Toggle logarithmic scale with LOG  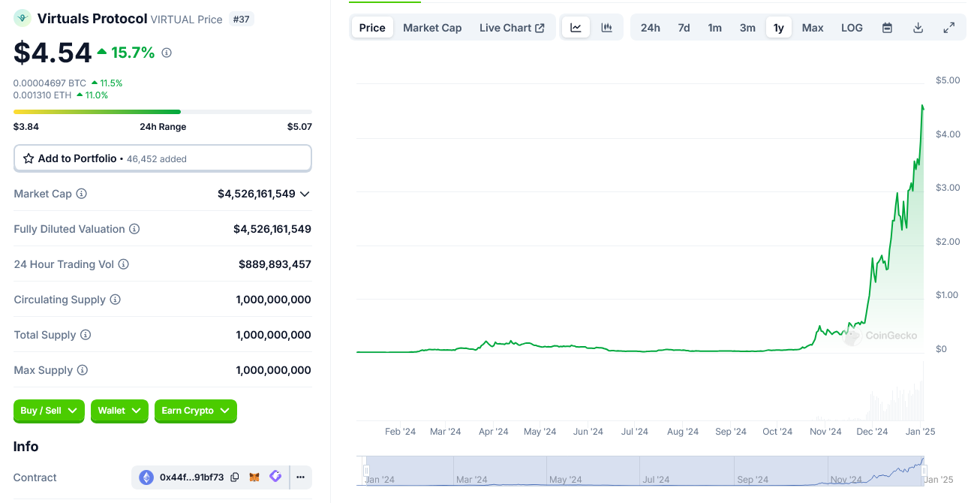pos(852,27)
